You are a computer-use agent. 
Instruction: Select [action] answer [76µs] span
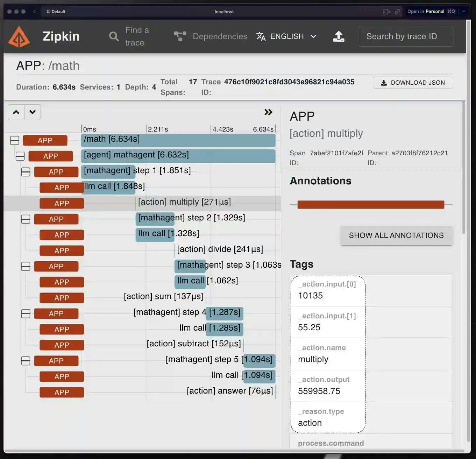pos(230,391)
